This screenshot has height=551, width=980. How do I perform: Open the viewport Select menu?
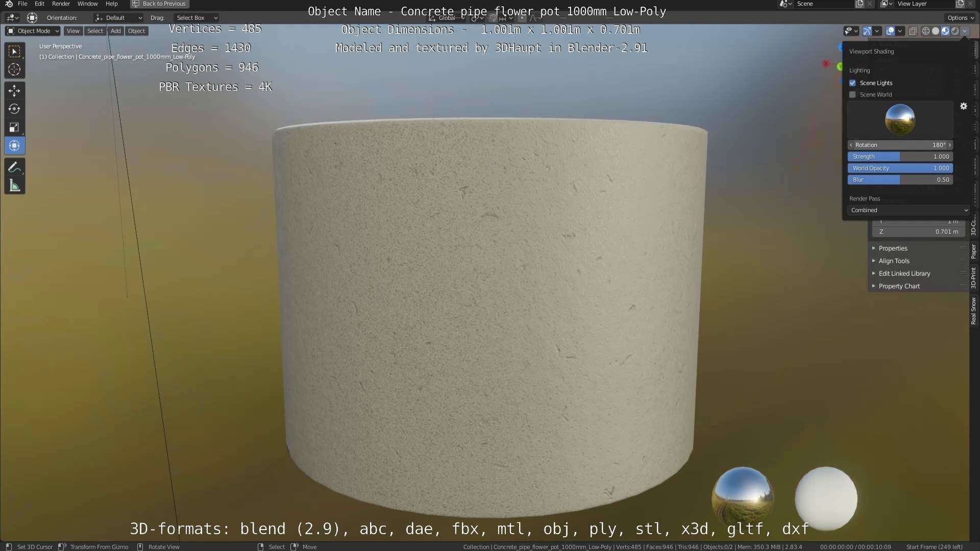[x=95, y=31]
